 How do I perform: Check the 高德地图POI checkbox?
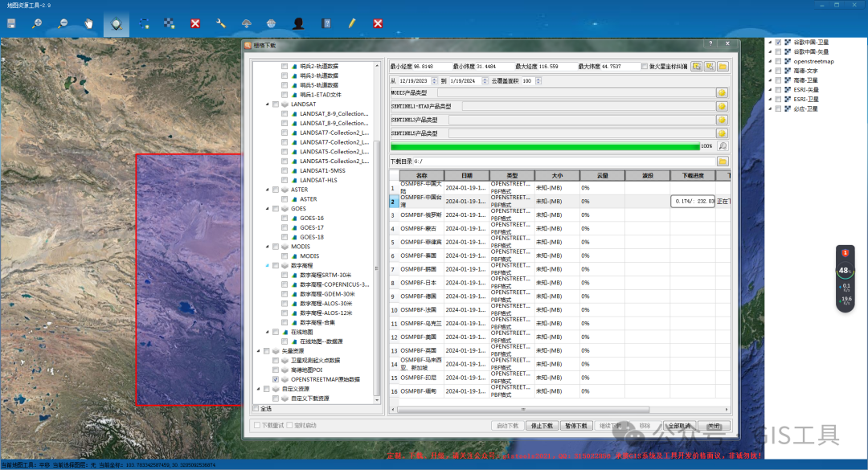click(276, 370)
